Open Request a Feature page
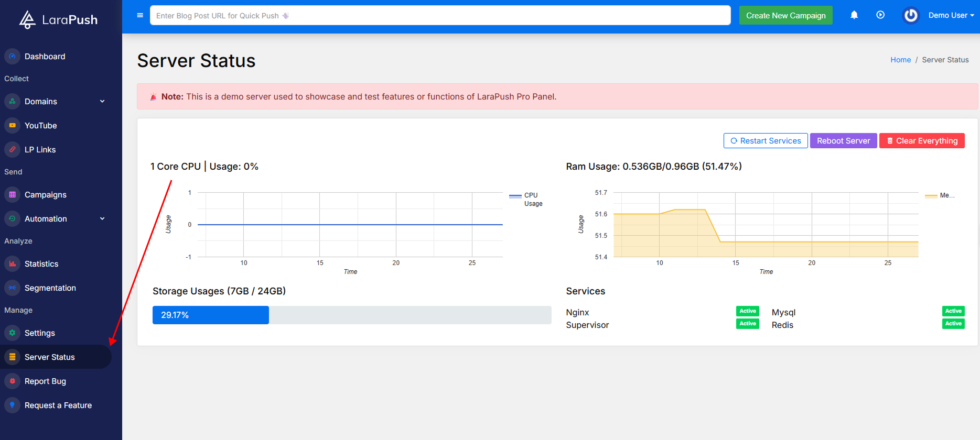 [56, 405]
